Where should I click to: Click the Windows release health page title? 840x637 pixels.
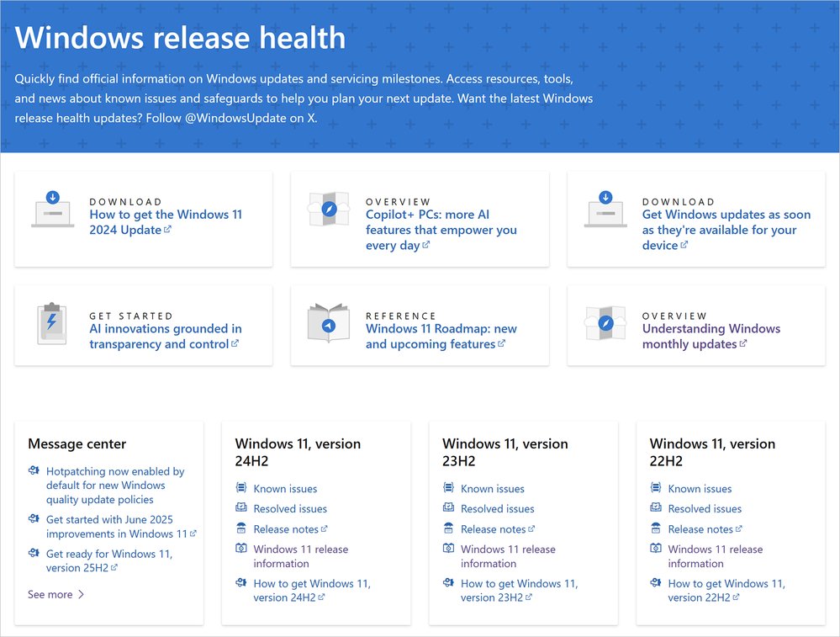180,38
